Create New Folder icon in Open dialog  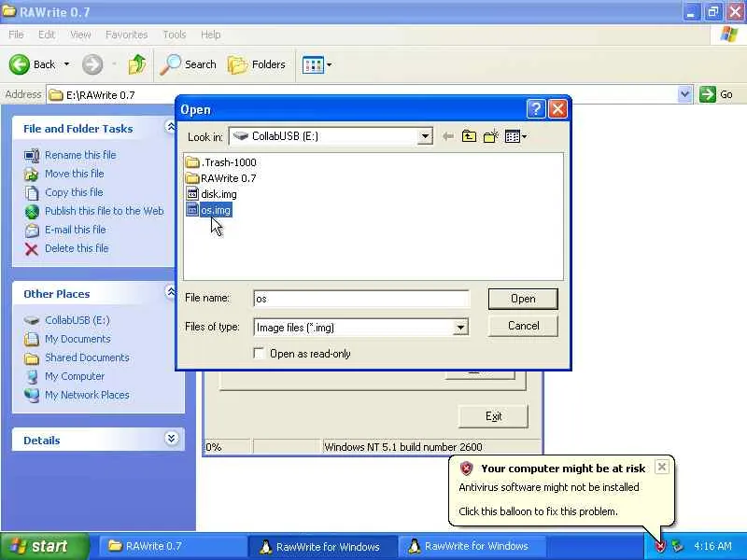[x=491, y=136]
